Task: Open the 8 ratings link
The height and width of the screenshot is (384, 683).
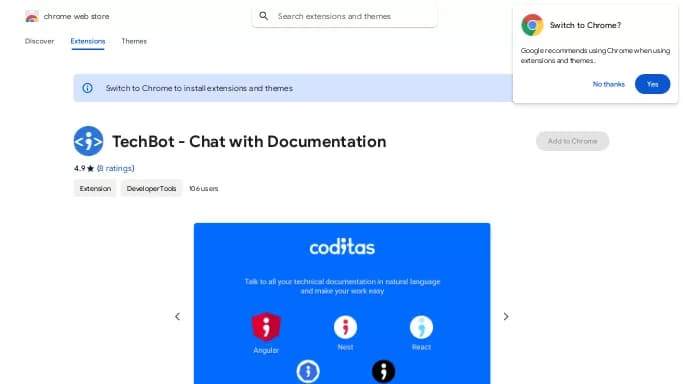Action: click(116, 168)
